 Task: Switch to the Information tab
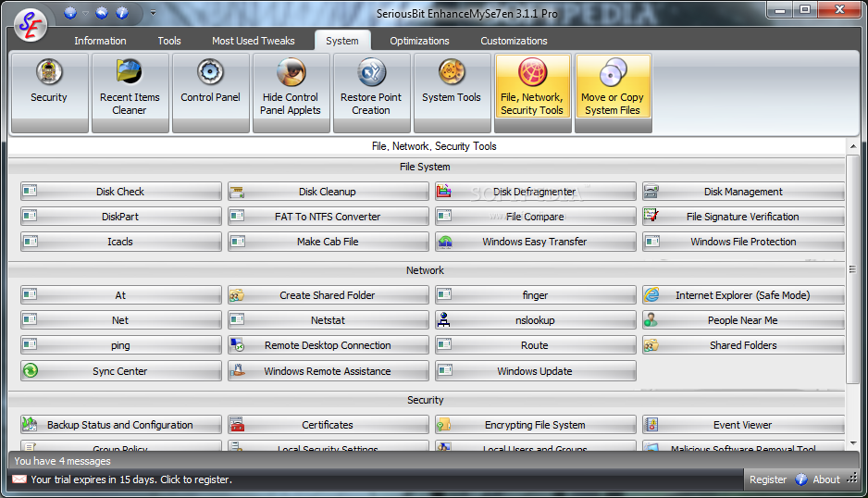click(x=100, y=41)
